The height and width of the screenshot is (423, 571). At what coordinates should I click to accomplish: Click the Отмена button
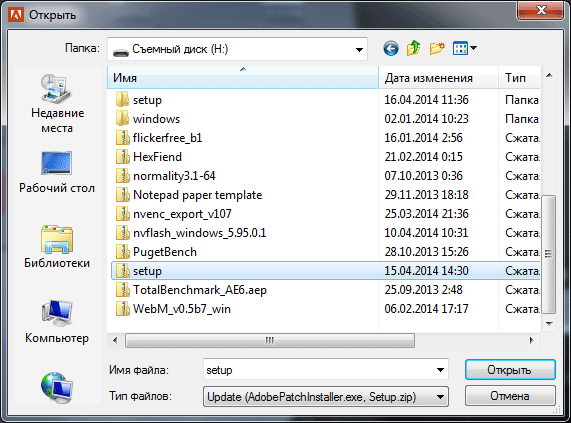(510, 396)
